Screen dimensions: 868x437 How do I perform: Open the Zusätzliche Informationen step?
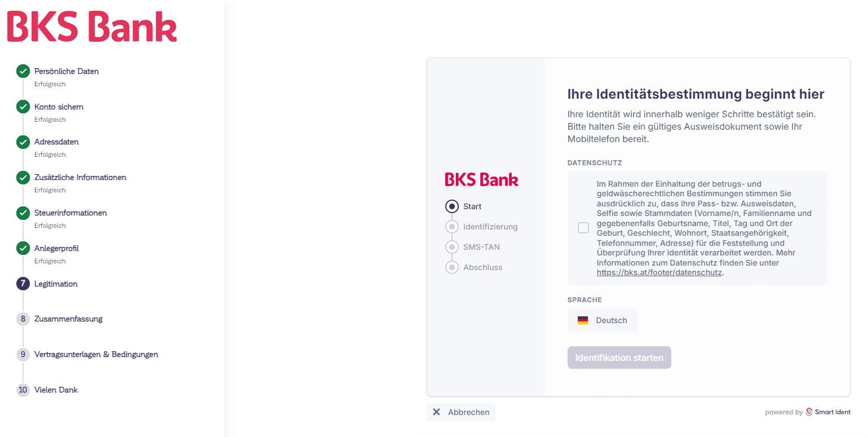tap(80, 178)
